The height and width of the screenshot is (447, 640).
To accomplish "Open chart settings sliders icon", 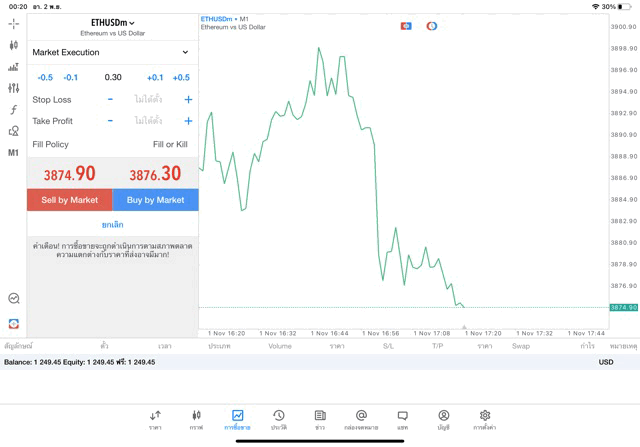I will pos(13,88).
